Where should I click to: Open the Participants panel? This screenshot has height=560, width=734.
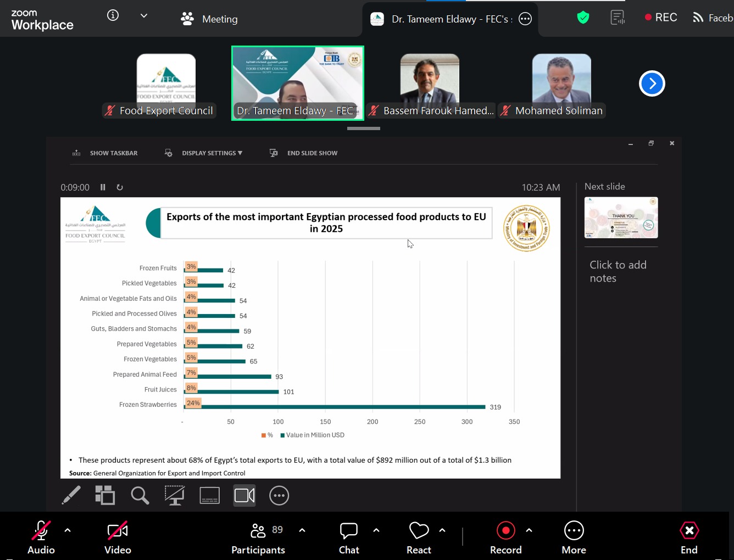258,537
